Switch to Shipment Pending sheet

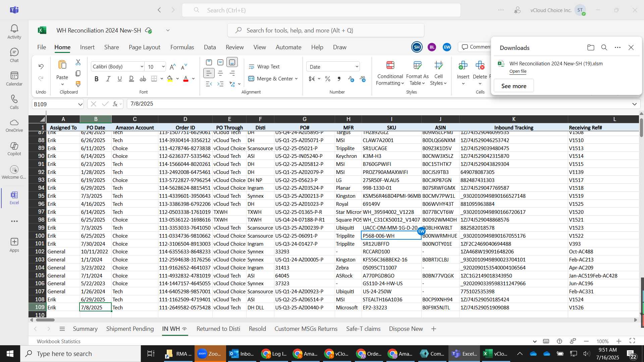(x=130, y=329)
